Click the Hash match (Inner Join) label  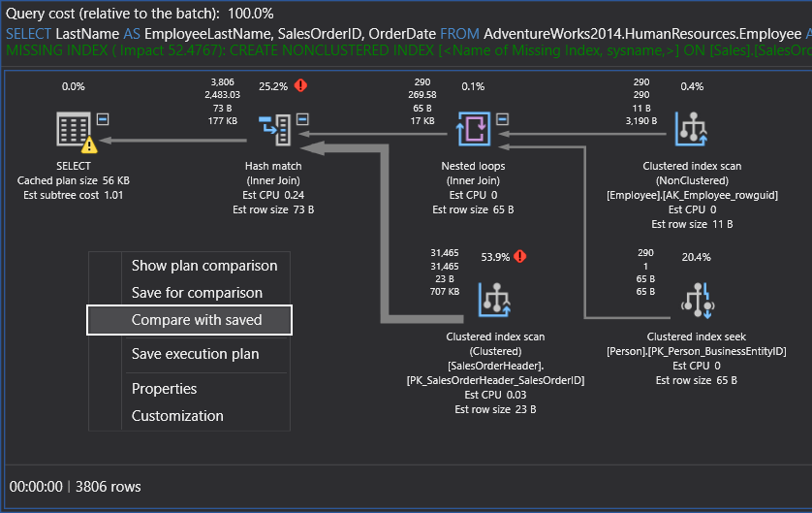[x=273, y=173]
